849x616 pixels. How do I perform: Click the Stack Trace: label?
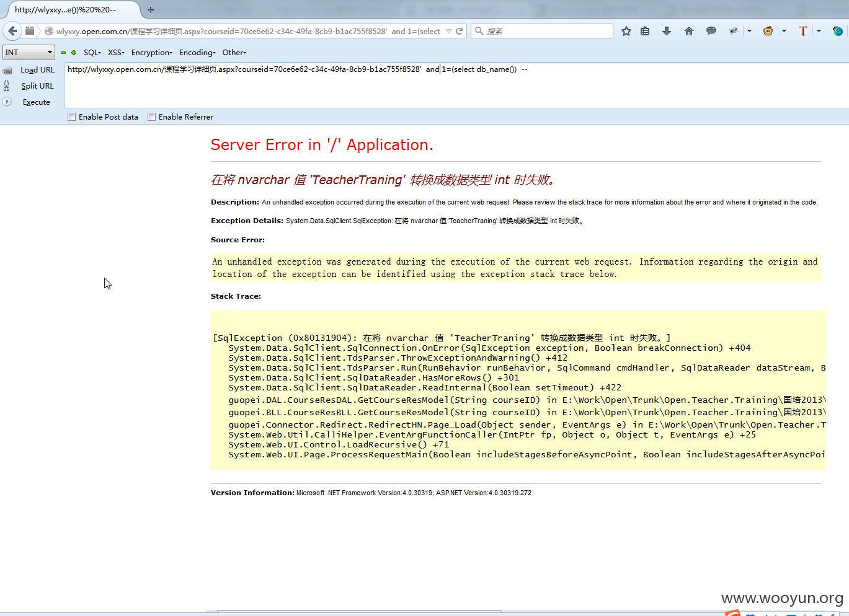pos(236,296)
